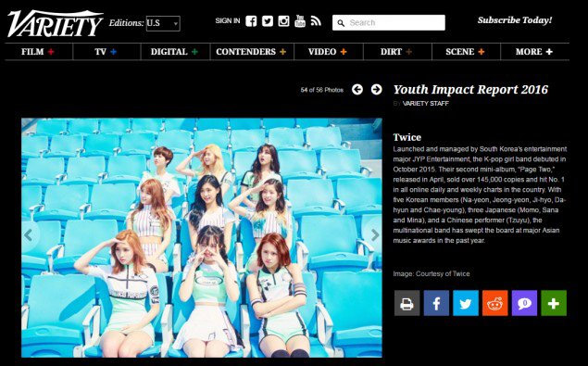Open the RSS feed icon
The height and width of the screenshot is (366, 588).
tap(316, 21)
